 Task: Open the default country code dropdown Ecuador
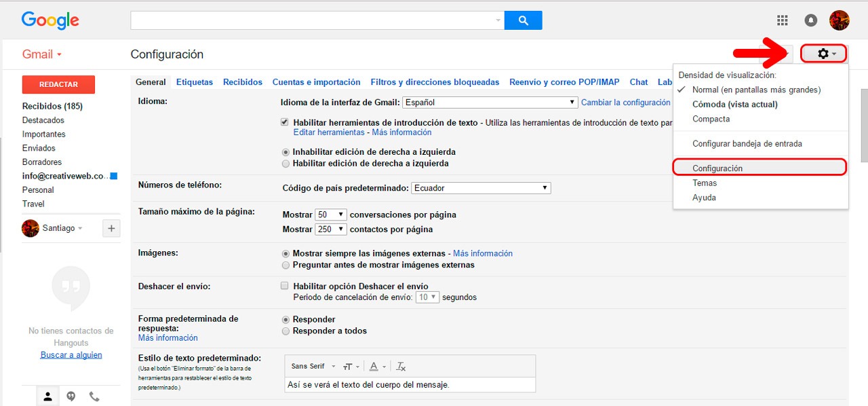[x=481, y=188]
